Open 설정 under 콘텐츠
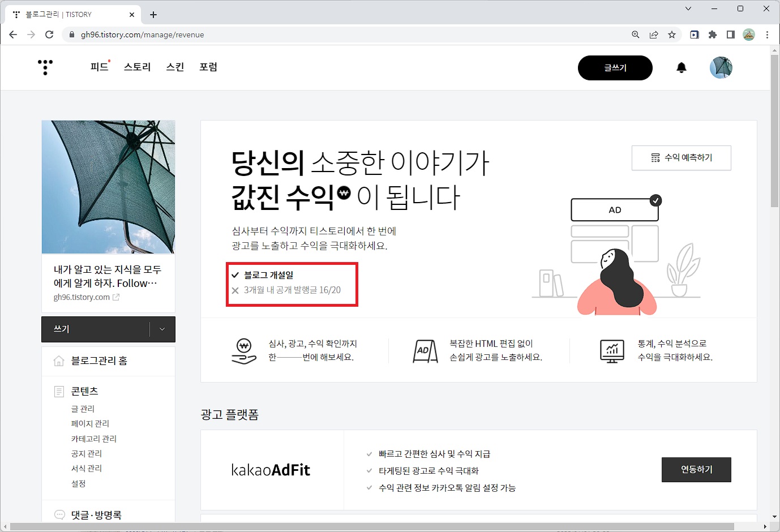The height and width of the screenshot is (532, 780). 79,483
